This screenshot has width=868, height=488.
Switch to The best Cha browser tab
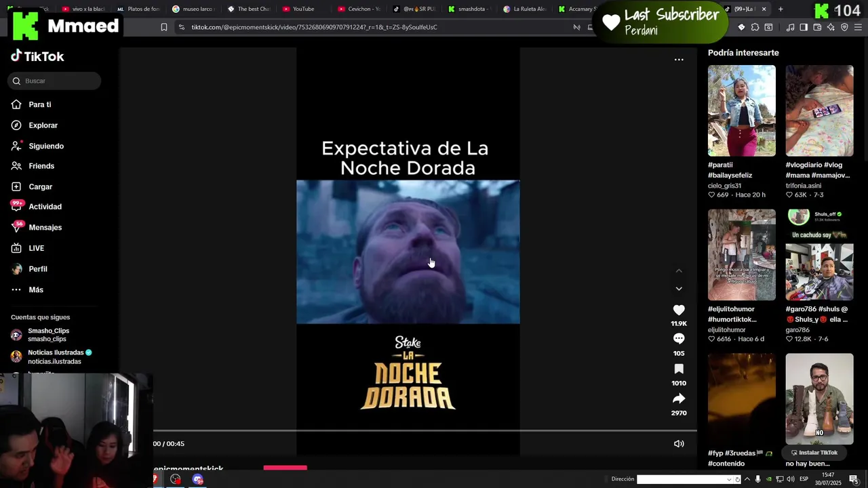click(249, 9)
